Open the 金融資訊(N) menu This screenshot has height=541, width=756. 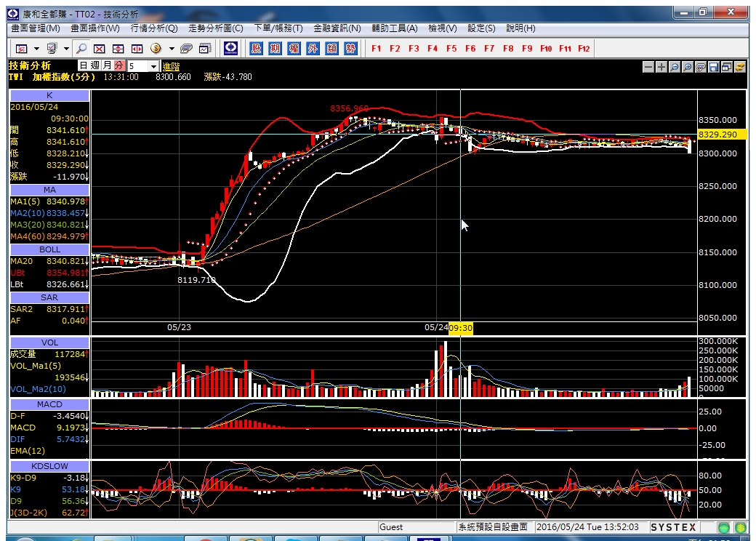pos(337,28)
